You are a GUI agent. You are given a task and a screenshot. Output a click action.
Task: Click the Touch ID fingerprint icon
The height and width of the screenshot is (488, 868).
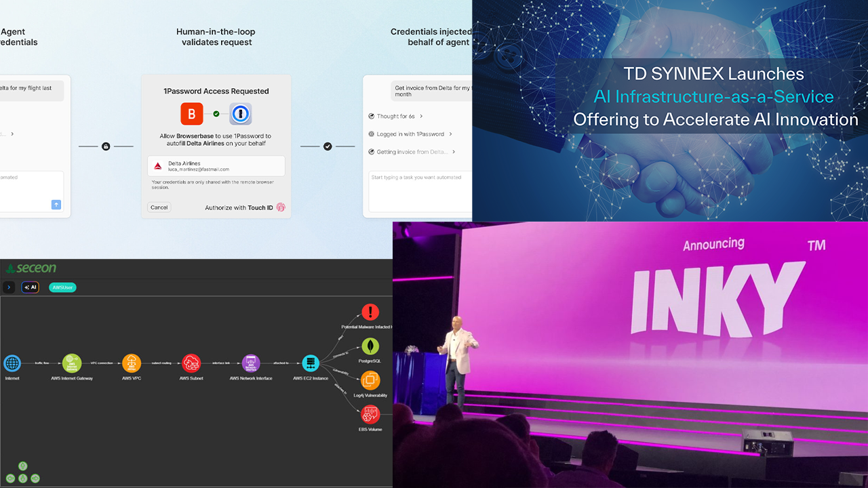(281, 207)
